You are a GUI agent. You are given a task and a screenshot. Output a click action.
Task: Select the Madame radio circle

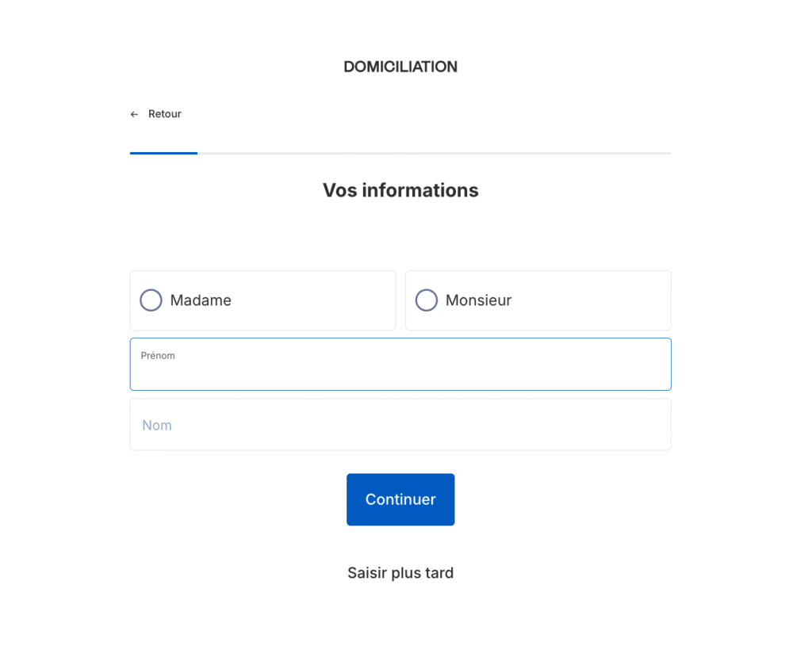tap(151, 300)
